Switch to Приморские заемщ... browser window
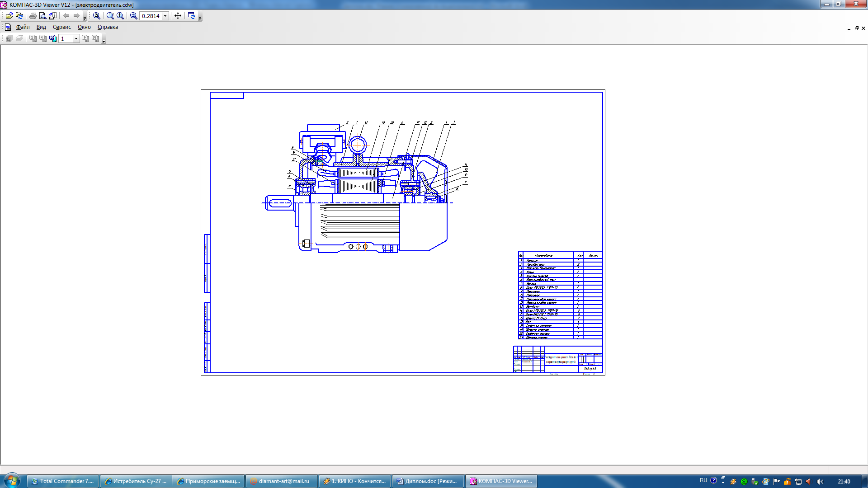The width and height of the screenshot is (868, 488). click(x=209, y=481)
